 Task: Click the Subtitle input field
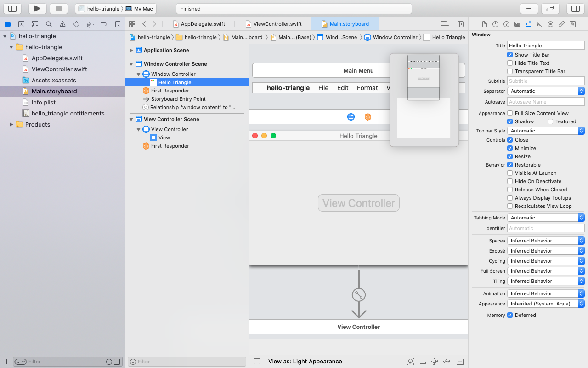[x=546, y=81]
